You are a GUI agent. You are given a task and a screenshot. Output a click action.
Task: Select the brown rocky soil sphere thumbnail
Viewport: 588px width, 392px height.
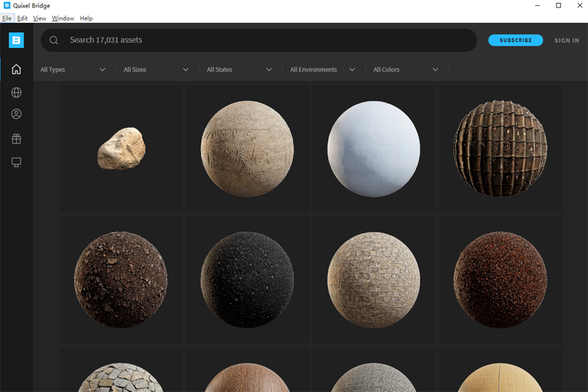coord(121,279)
